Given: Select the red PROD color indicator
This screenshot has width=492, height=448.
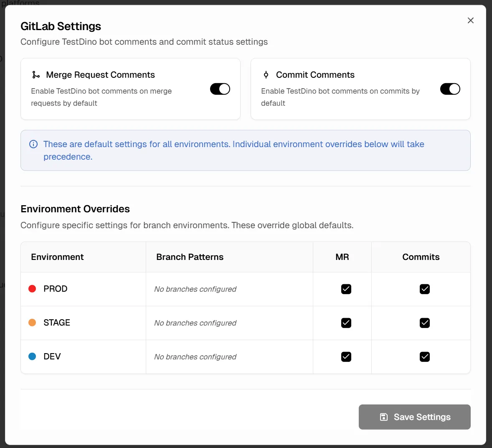Looking at the screenshot, I should (32, 289).
